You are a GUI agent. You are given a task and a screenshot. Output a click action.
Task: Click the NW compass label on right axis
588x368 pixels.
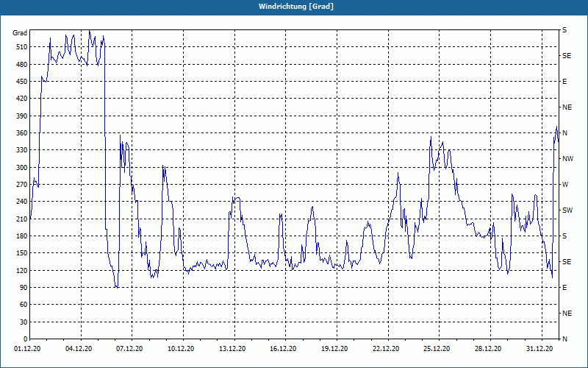568,159
